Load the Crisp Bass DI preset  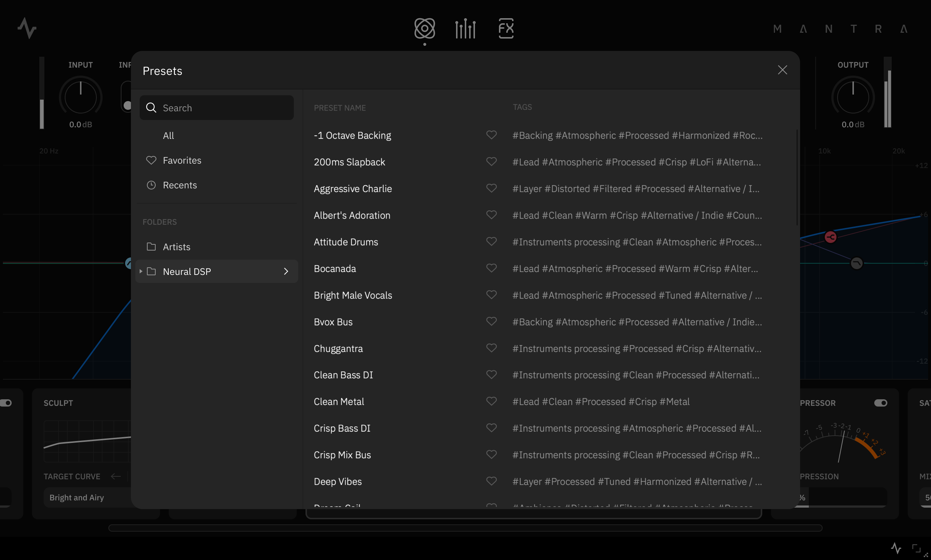point(342,428)
